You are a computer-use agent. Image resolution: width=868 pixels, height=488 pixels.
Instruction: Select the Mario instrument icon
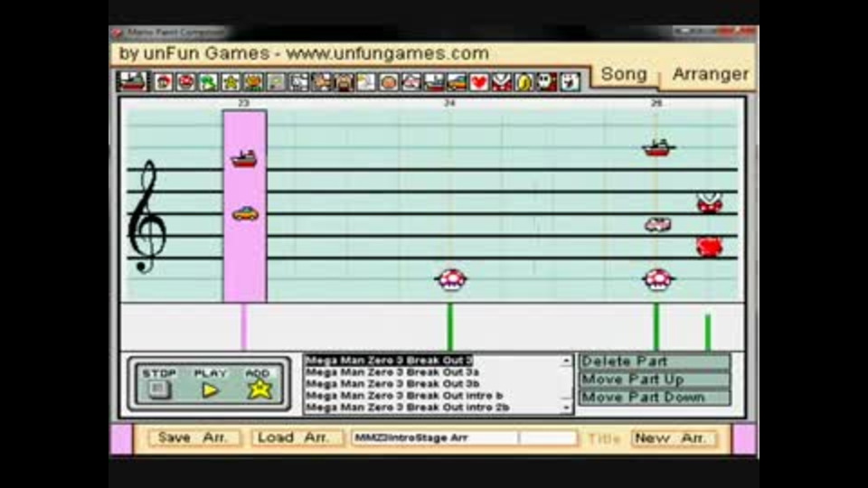pos(164,82)
